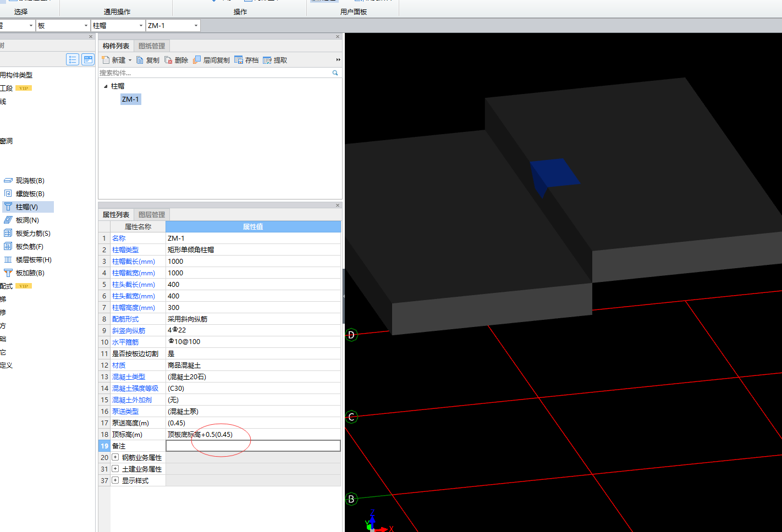782x532 pixels.
Task: Click the 混凝土外加剂 property link
Action: tap(132, 400)
